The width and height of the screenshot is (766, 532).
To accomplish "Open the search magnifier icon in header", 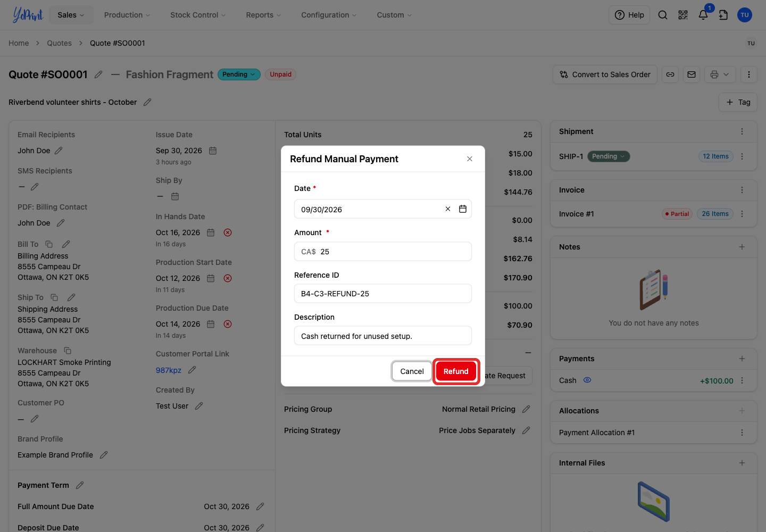I will 663,15.
